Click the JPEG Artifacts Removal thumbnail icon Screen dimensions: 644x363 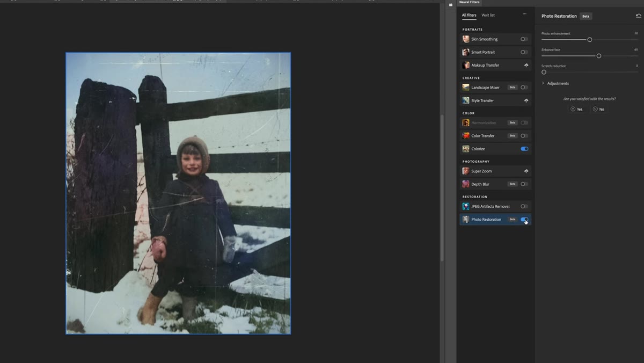[466, 206]
